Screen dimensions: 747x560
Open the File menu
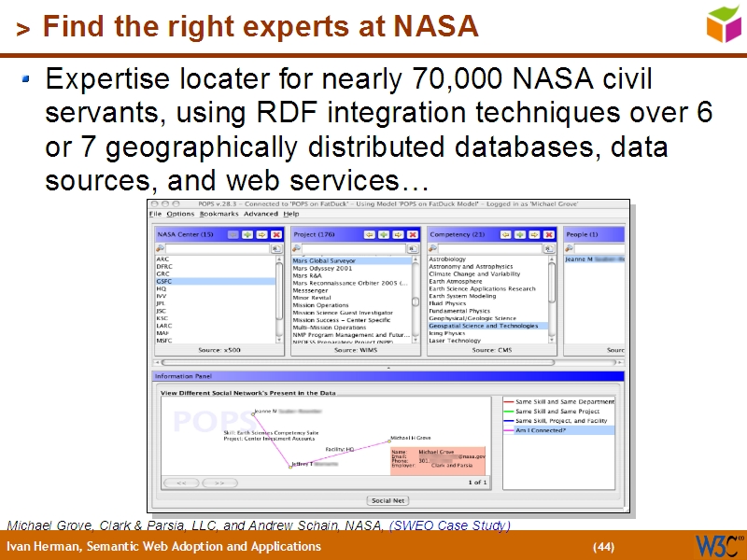coord(155,214)
